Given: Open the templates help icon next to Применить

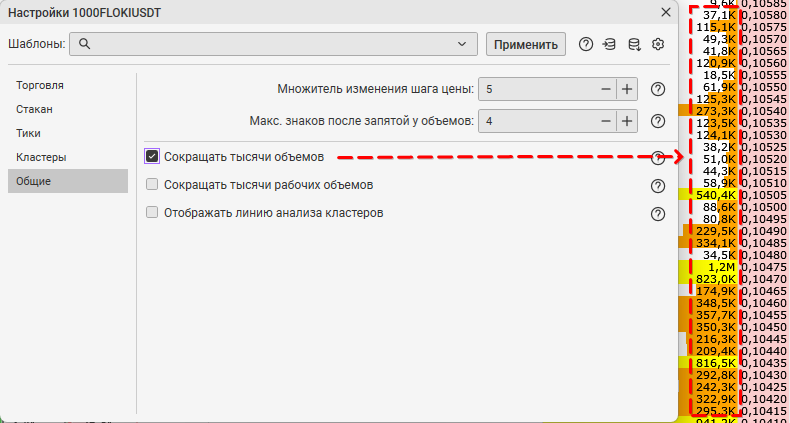Looking at the screenshot, I should click(586, 44).
